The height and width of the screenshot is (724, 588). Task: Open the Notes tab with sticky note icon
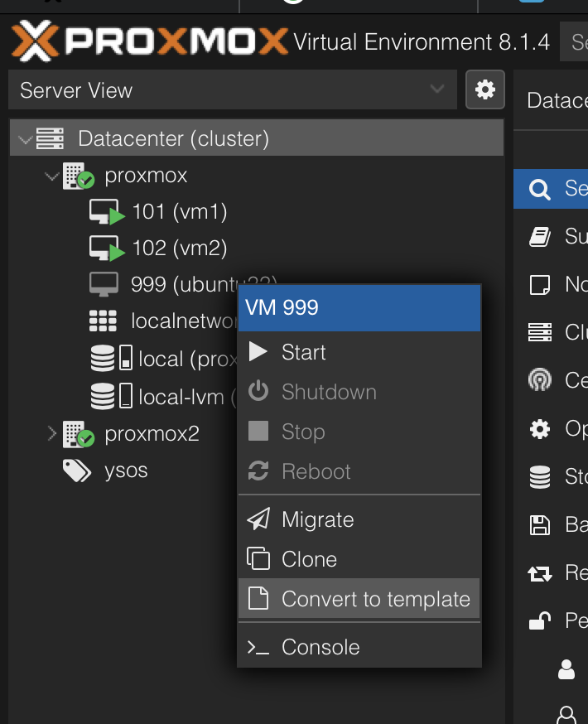(x=551, y=285)
